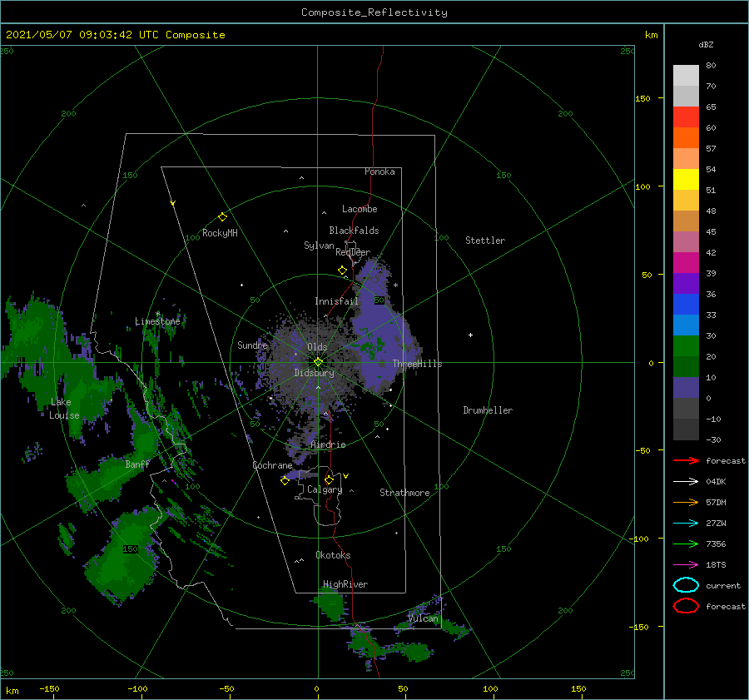Click the Limestone label

[x=157, y=321]
